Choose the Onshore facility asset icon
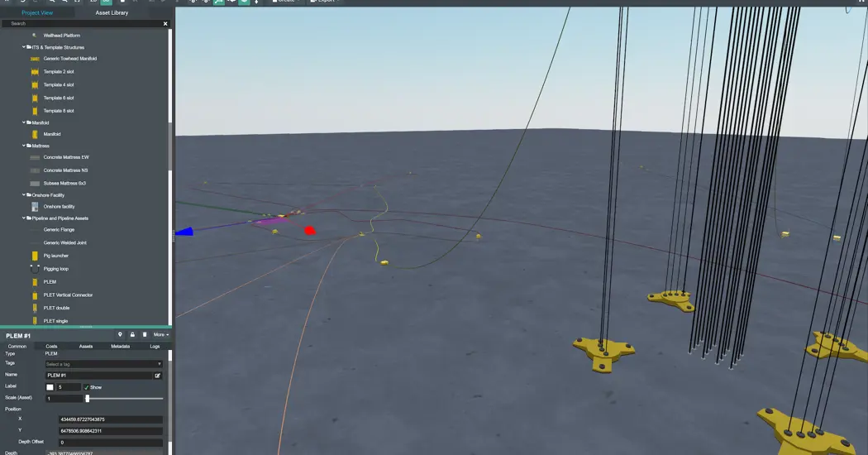The image size is (868, 455). [x=35, y=207]
